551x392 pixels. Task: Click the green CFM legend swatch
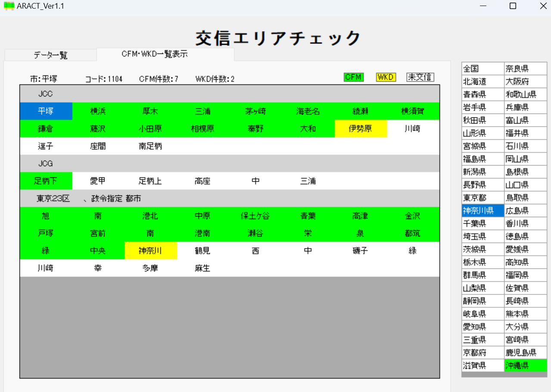click(x=354, y=77)
